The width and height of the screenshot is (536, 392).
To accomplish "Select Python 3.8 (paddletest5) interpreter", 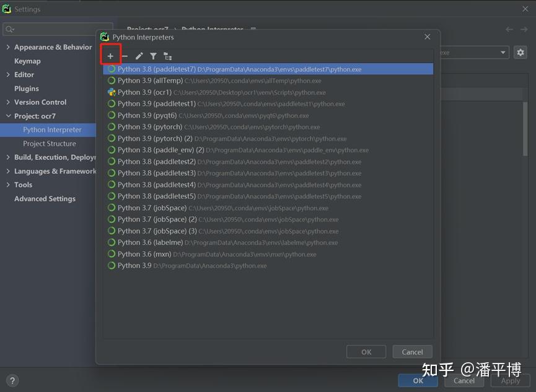I will tap(268, 196).
